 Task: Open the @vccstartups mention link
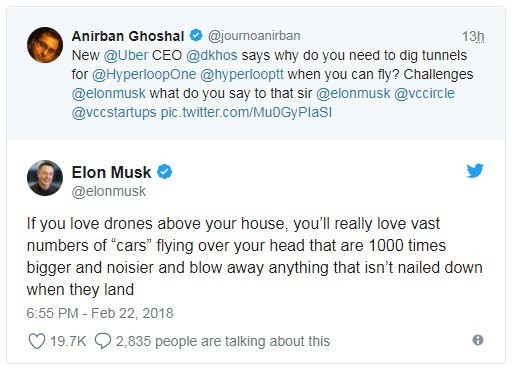[114, 113]
